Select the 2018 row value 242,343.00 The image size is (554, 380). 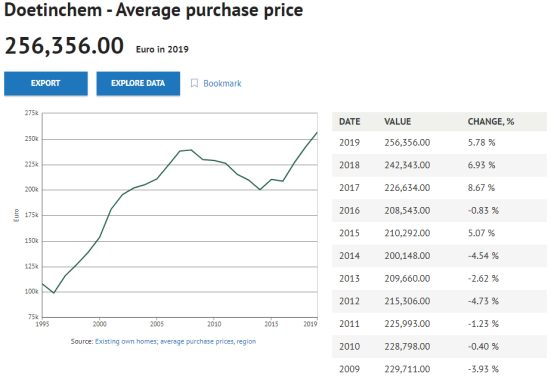(x=407, y=165)
